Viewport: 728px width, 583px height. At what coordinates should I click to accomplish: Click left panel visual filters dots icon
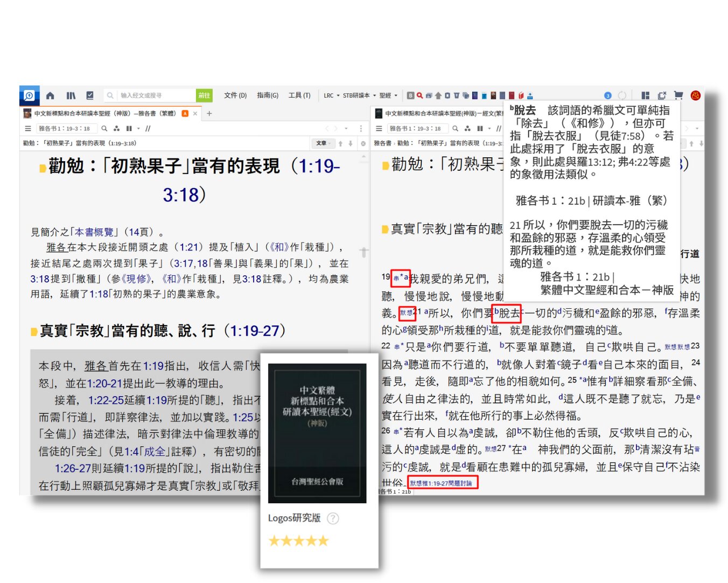116,129
